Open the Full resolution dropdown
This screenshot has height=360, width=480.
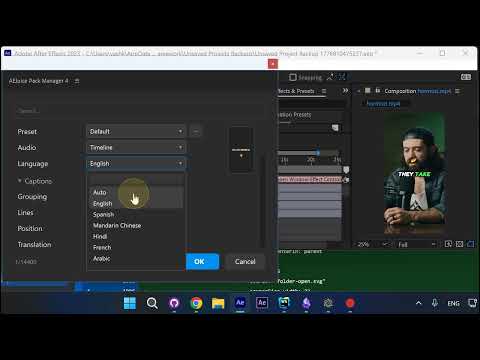click(417, 244)
